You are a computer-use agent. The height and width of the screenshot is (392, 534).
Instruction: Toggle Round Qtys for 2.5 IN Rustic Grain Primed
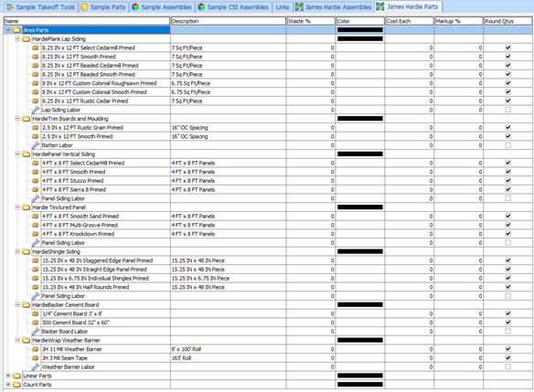[507, 127]
